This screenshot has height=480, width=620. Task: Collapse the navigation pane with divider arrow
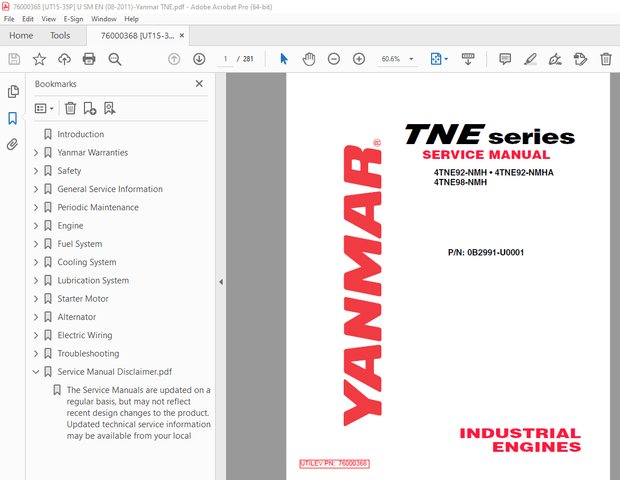pyautogui.click(x=221, y=282)
